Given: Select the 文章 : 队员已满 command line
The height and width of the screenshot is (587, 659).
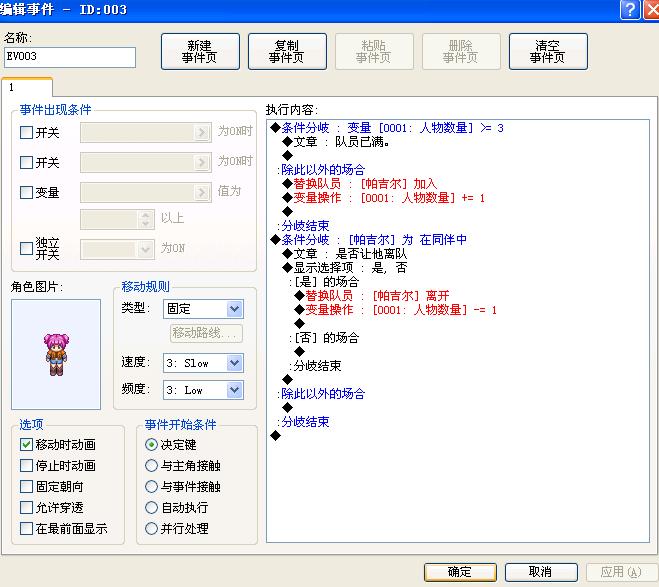Looking at the screenshot, I should 336,142.
